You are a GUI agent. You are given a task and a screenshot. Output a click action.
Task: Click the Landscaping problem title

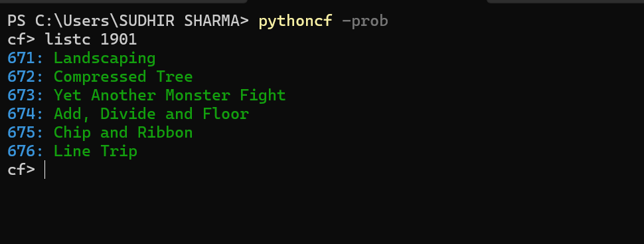(x=104, y=59)
